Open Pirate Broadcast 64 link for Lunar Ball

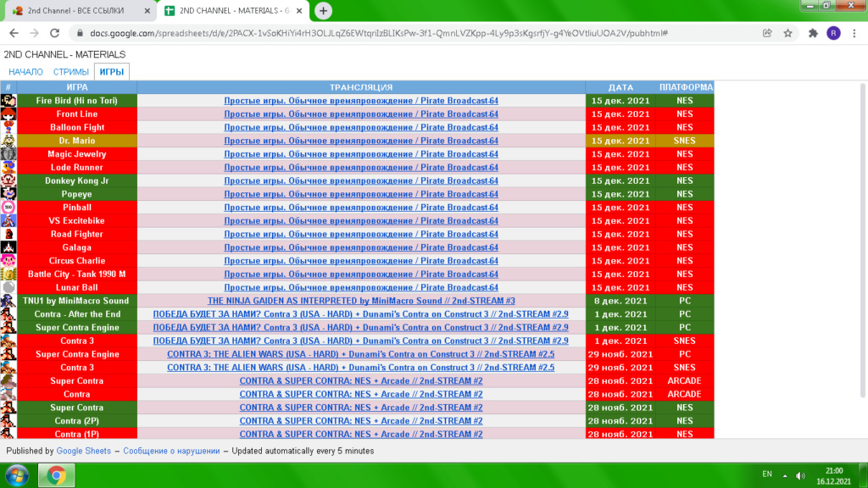point(361,287)
